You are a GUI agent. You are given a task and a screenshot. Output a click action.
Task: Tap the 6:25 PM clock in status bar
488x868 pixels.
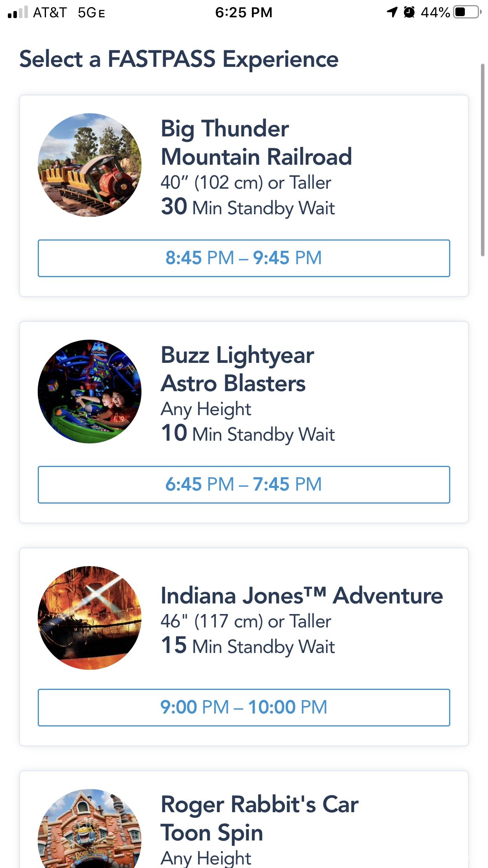pyautogui.click(x=244, y=13)
